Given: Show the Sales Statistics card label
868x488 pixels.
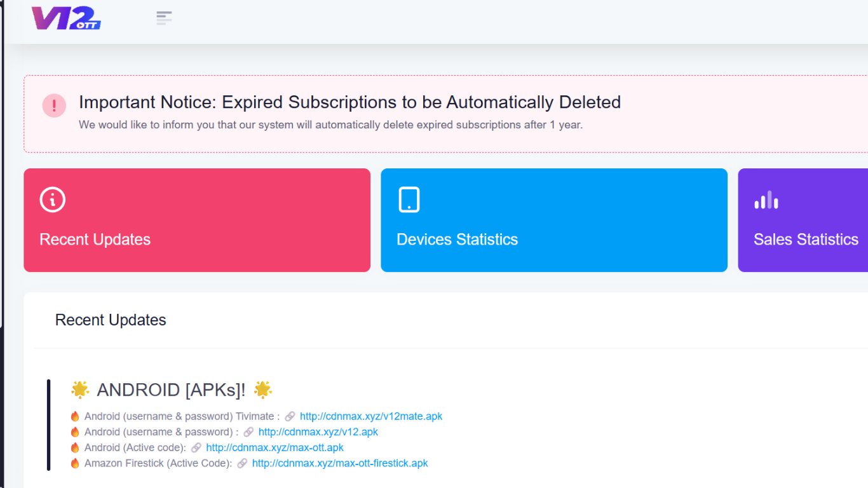Looking at the screenshot, I should click(x=806, y=240).
